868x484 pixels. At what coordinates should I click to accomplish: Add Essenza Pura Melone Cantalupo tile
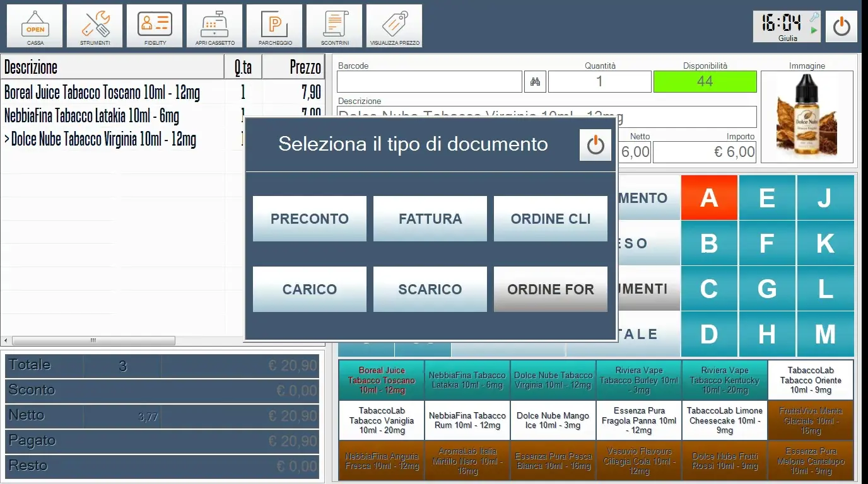click(811, 461)
